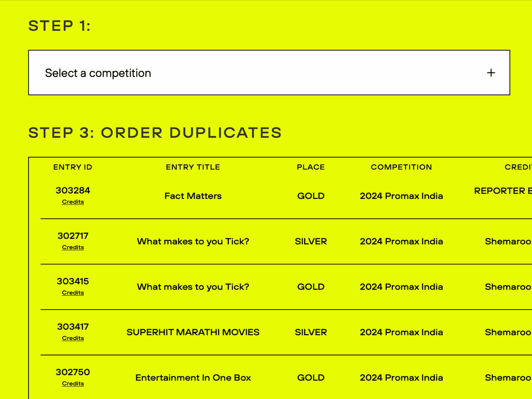Image resolution: width=532 pixels, height=399 pixels.
Task: Click 2024 Promax India for entry 302750
Action: pyautogui.click(x=401, y=378)
